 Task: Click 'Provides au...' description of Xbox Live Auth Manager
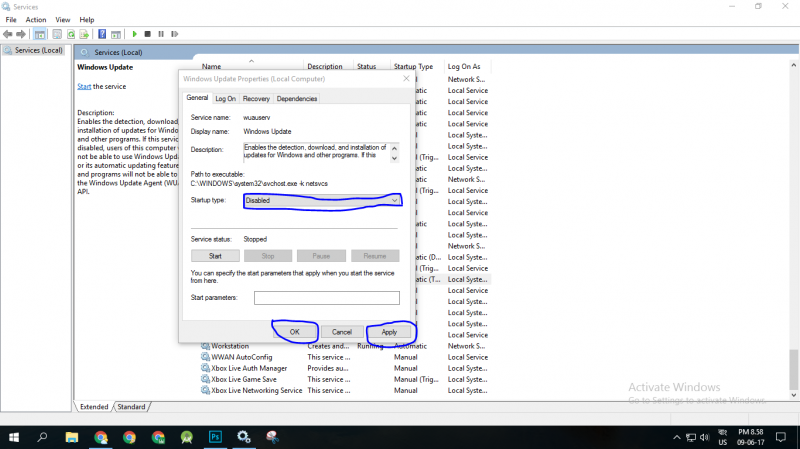[328, 368]
